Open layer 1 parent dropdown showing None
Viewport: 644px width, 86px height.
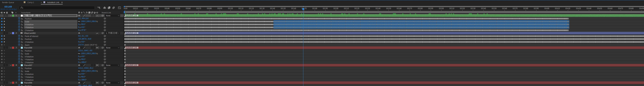(x=113, y=15)
